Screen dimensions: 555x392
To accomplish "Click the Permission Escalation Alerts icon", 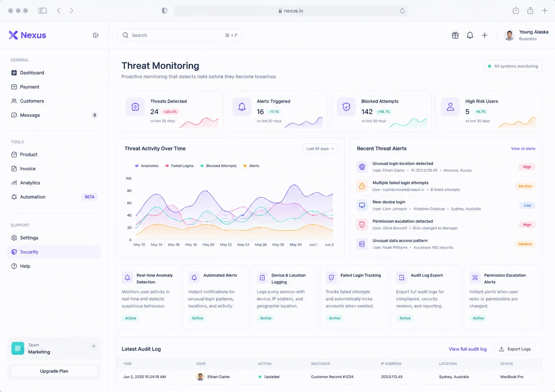I will 475,277.
